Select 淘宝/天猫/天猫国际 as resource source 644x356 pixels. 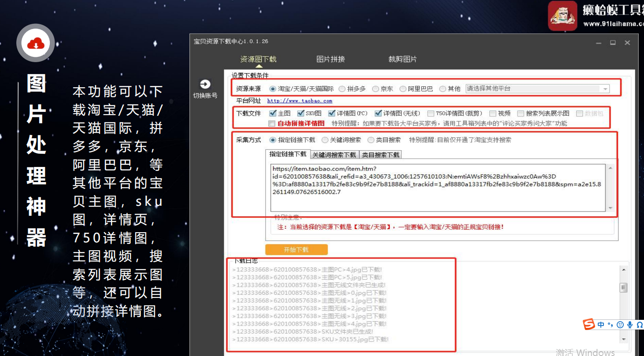(x=273, y=89)
